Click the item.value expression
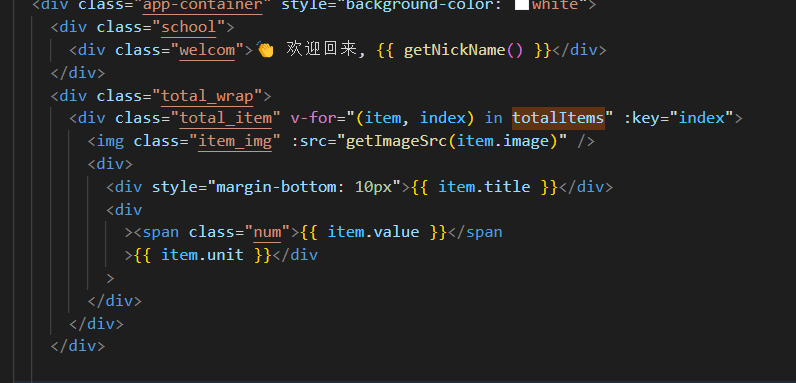The image size is (796, 383). coord(373,232)
